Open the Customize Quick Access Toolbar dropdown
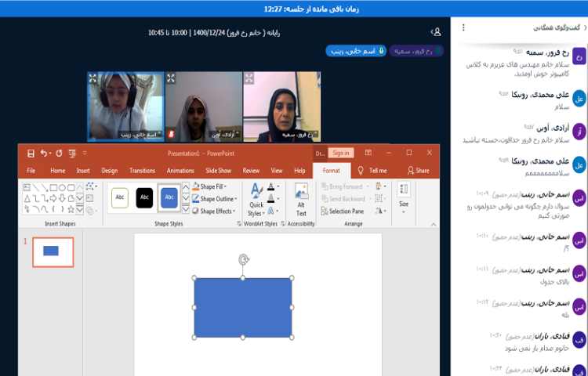This screenshot has height=376, width=588. (x=85, y=154)
